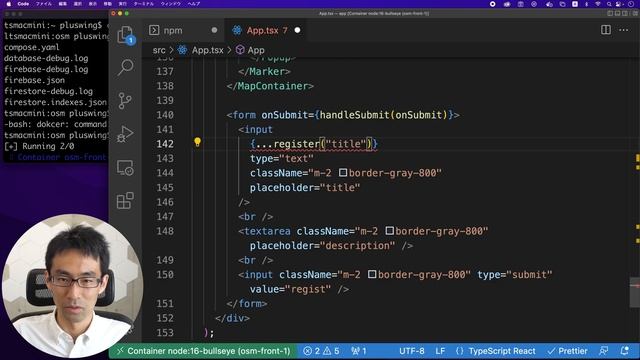This screenshot has height=360, width=640.
Task: Open the 編集 (Edit) menu
Action: [x=62, y=4]
